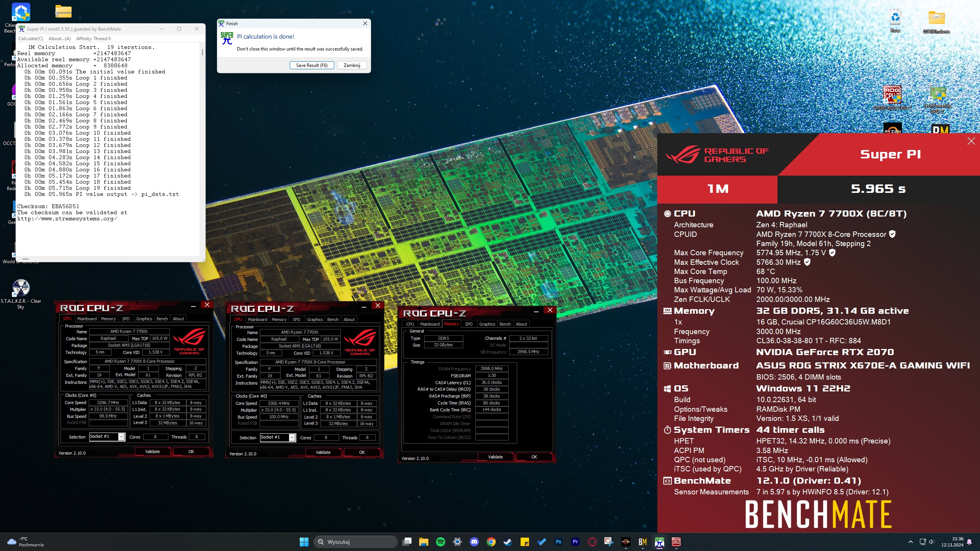
Task: Switch to ROG CPU-Z via its taskbar icon
Action: pyautogui.click(x=676, y=541)
